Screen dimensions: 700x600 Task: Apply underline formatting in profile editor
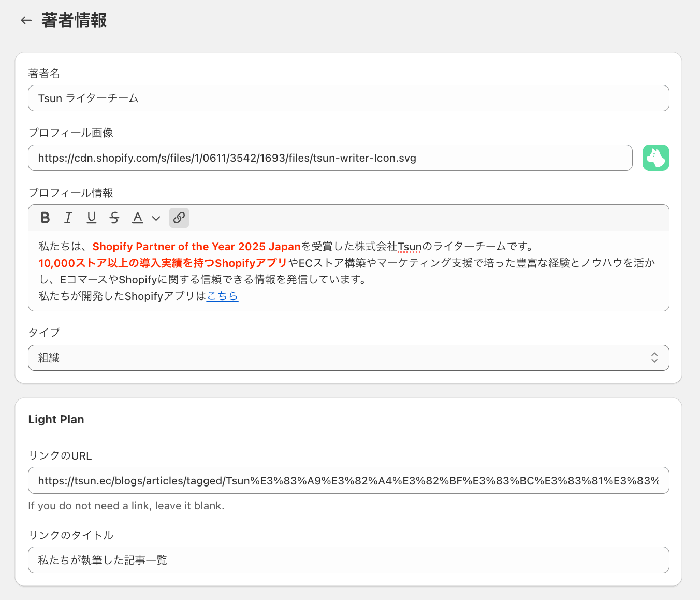[x=92, y=218]
